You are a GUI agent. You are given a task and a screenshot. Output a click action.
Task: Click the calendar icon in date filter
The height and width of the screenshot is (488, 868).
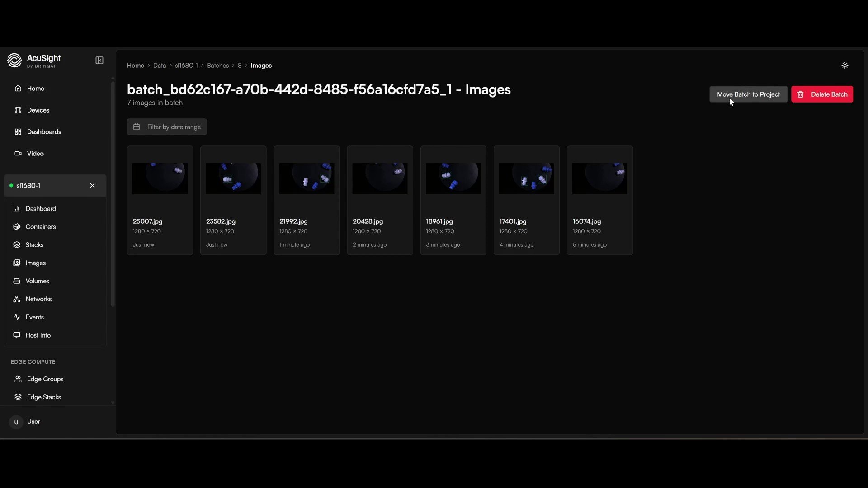point(137,127)
